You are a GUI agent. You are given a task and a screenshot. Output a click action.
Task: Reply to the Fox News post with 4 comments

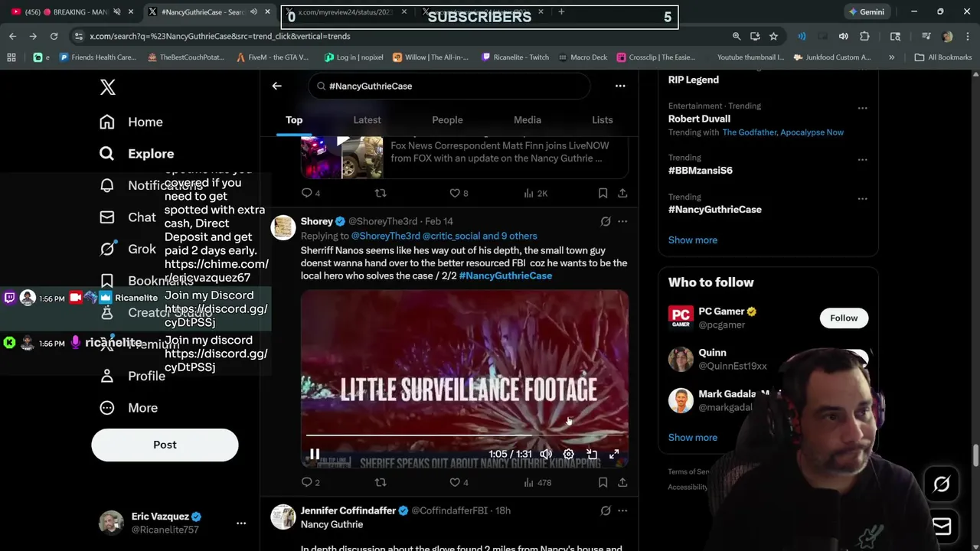[x=310, y=193]
